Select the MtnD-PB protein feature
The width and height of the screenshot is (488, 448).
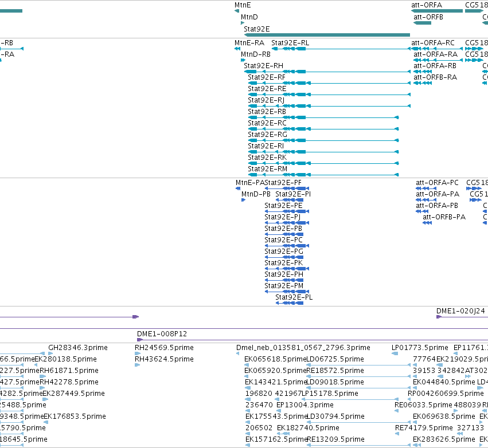[243, 200]
